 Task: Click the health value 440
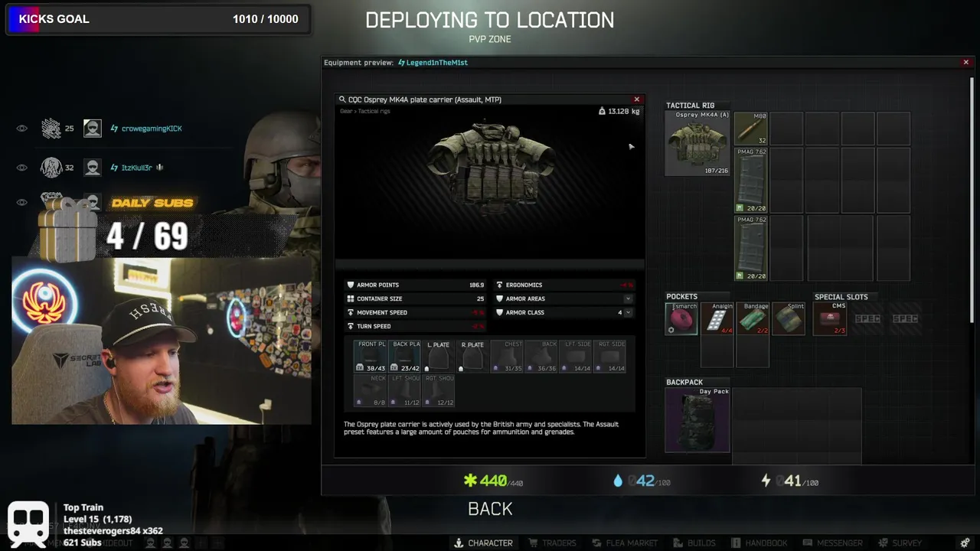(x=493, y=481)
